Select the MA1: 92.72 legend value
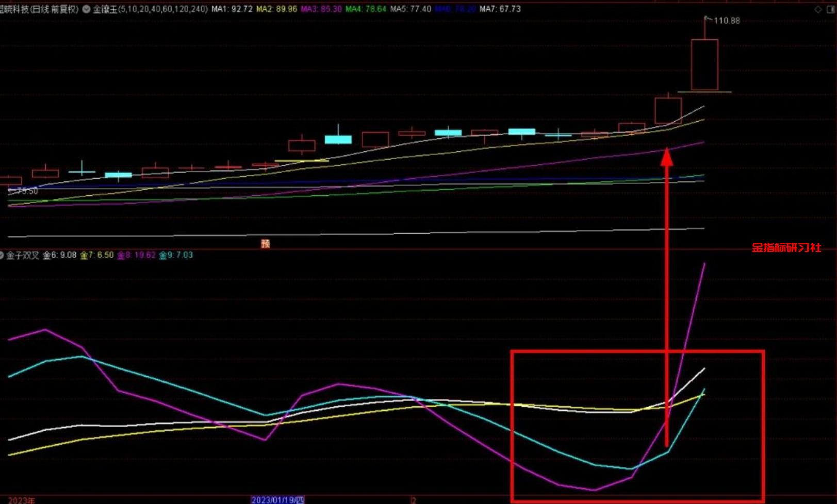Screen dimensions: 837x504 [232, 9]
